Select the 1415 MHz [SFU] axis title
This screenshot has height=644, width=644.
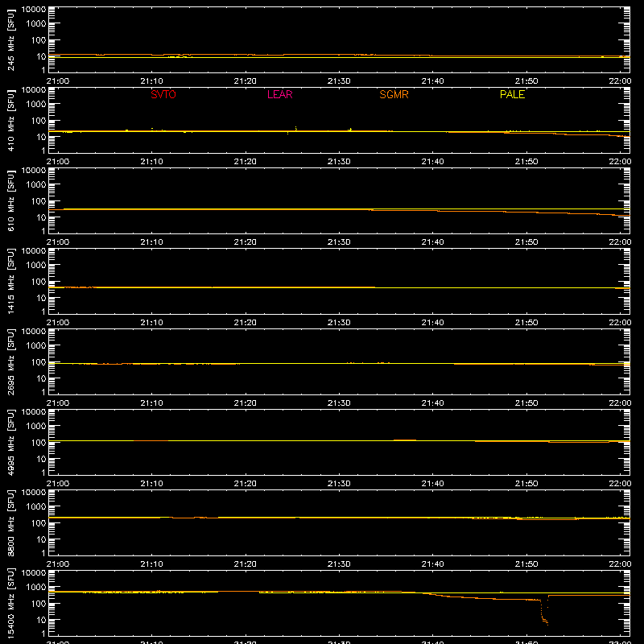tap(11, 281)
